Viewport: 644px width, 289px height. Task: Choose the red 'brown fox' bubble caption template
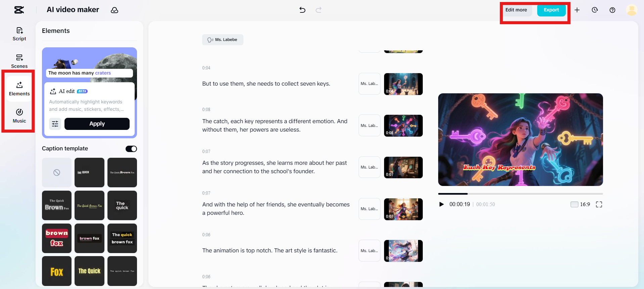[x=57, y=238]
